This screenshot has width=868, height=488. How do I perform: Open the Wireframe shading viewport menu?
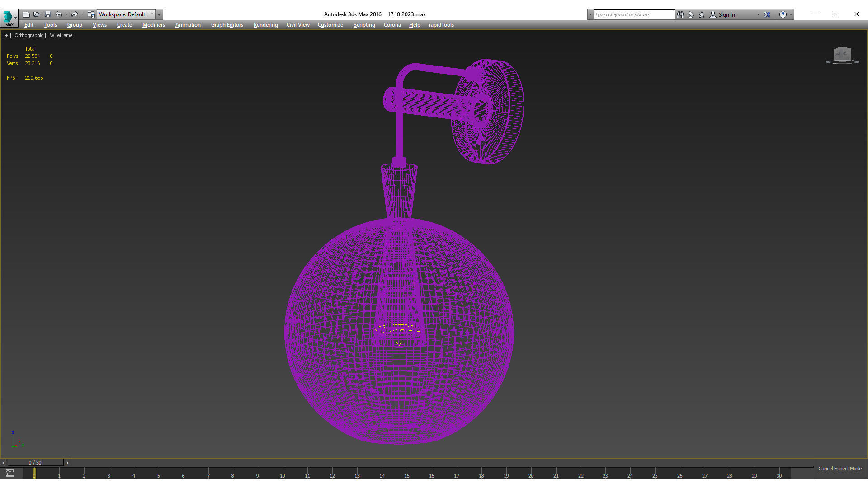click(61, 35)
